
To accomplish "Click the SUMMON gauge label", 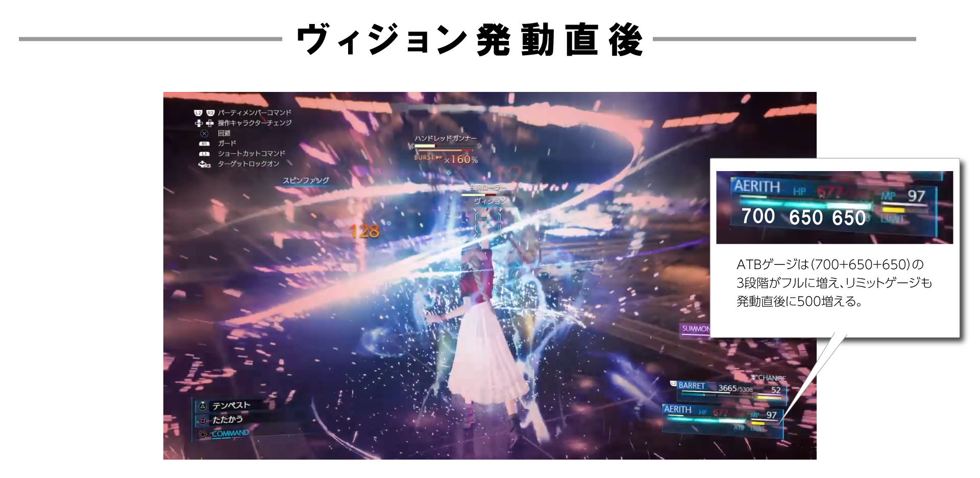I will 696,329.
